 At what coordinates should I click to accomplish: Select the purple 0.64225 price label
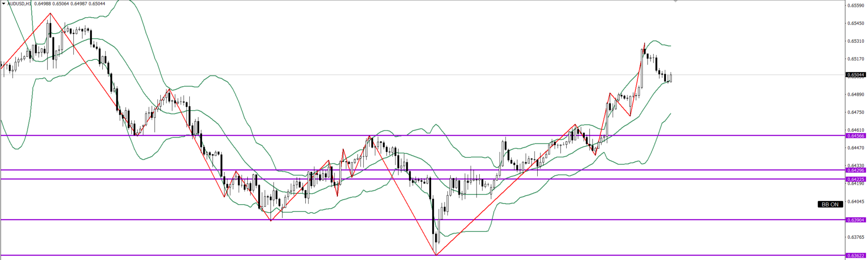[x=855, y=179]
